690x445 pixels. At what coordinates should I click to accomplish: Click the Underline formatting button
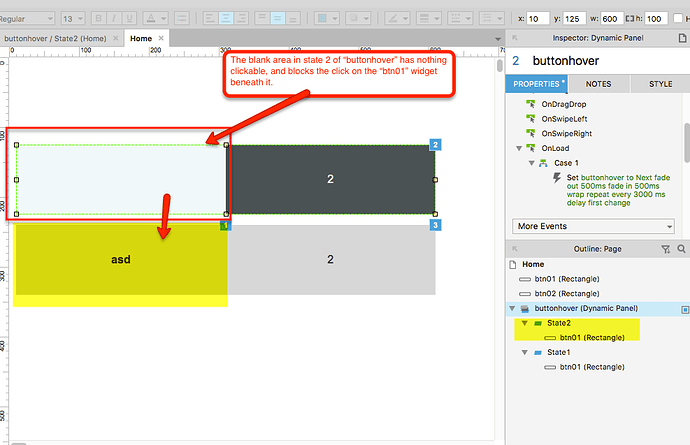(x=131, y=18)
